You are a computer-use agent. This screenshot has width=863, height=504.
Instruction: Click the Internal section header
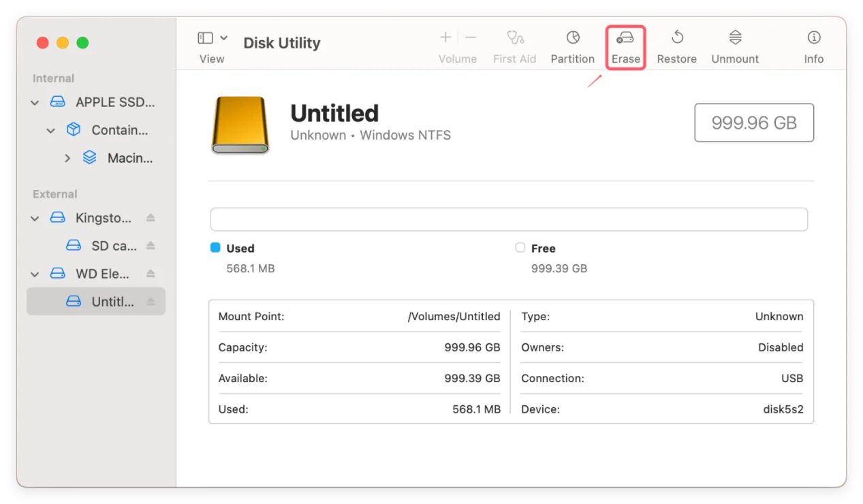[54, 78]
